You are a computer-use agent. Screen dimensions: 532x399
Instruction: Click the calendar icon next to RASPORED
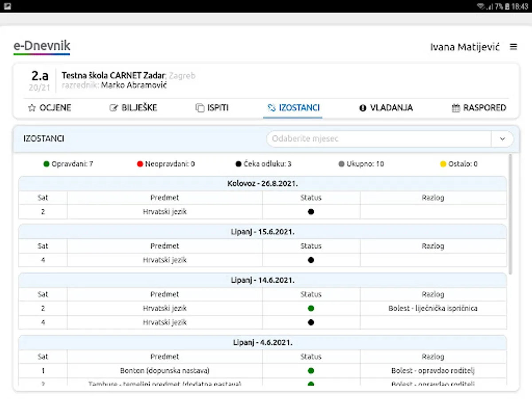click(x=456, y=108)
